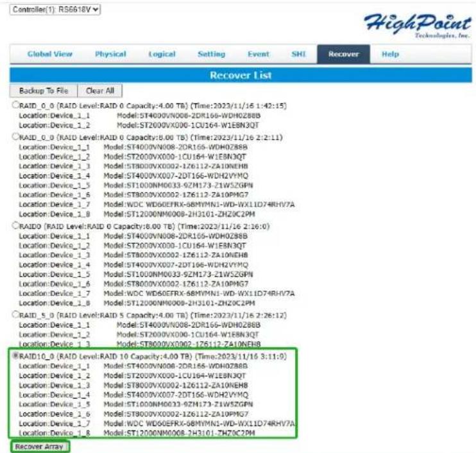The height and width of the screenshot is (453, 476).
Task: Click Device_1_1 location in first RAID_0_0 entry
Action: click(55, 115)
